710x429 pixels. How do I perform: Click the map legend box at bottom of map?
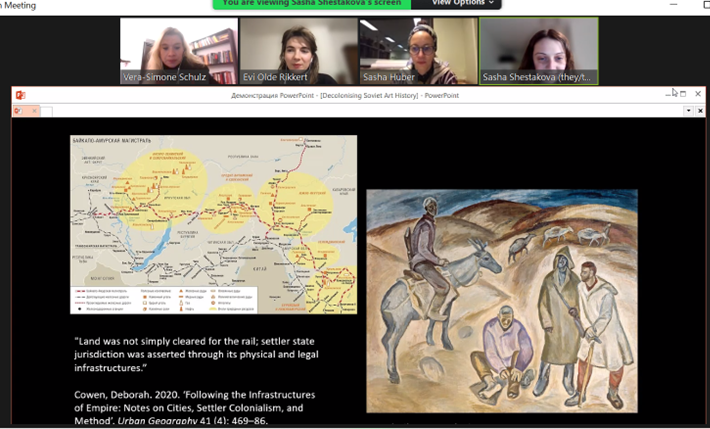164,299
